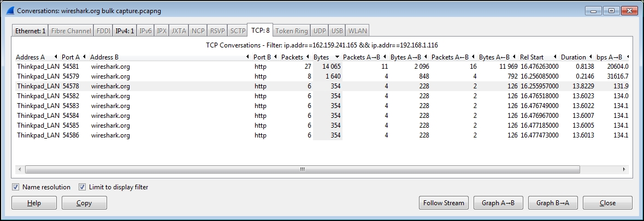Switch to the Ethernet: 1 tab
644x221 pixels.
[x=31, y=31]
